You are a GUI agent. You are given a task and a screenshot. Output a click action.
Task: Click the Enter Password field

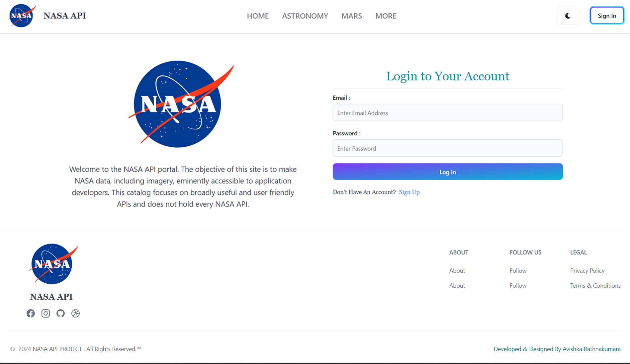click(447, 148)
